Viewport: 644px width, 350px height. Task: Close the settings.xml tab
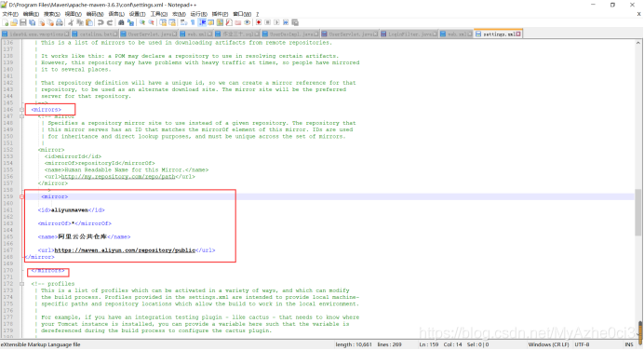click(x=518, y=34)
